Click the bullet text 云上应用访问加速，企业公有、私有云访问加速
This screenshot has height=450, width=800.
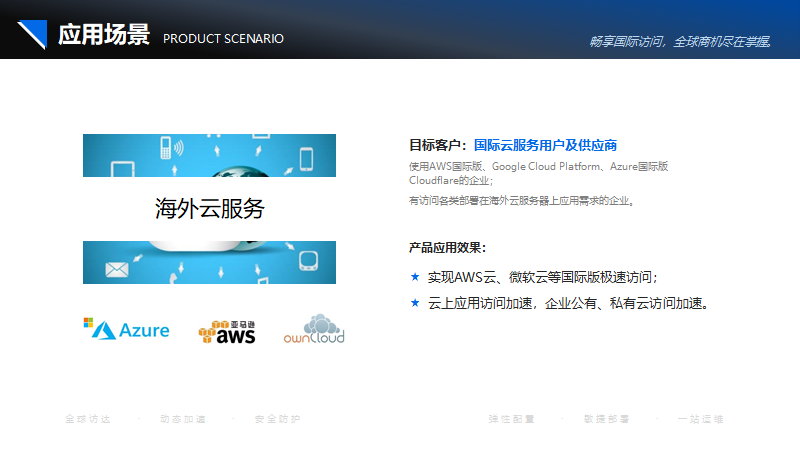coord(568,303)
